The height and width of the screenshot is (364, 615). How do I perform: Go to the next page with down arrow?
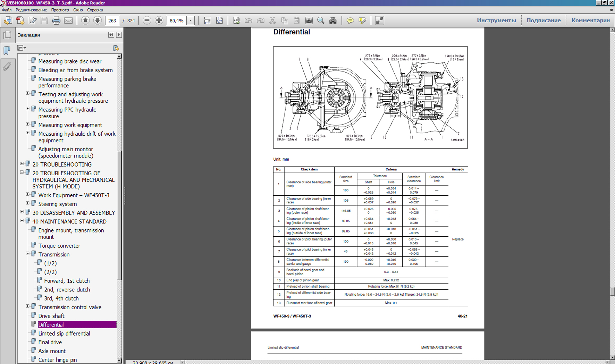98,20
